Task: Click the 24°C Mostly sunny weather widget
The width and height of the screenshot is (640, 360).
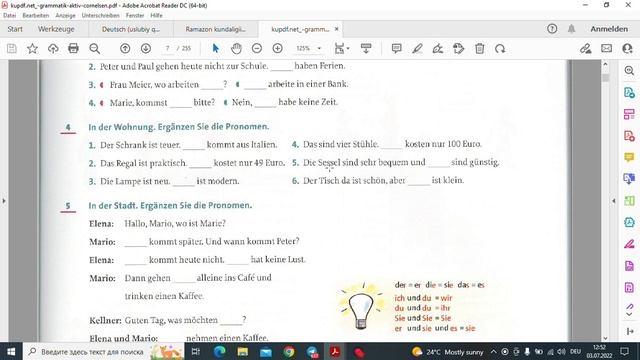Action: (447, 351)
